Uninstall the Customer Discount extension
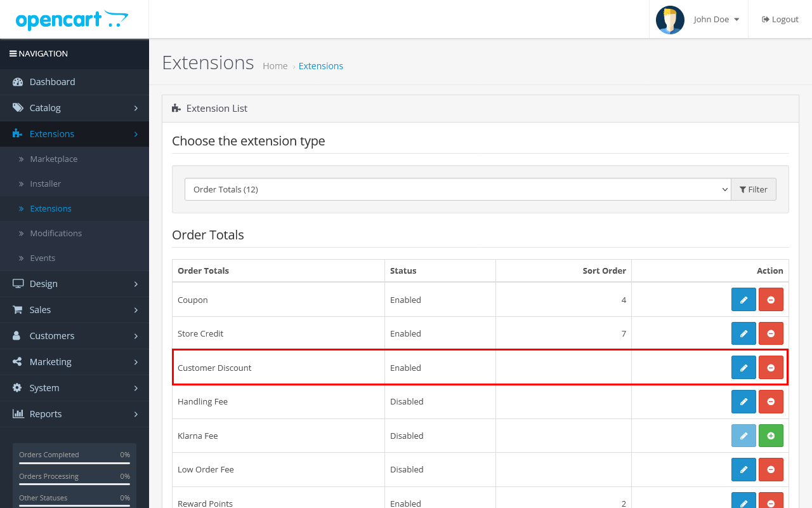 [771, 368]
